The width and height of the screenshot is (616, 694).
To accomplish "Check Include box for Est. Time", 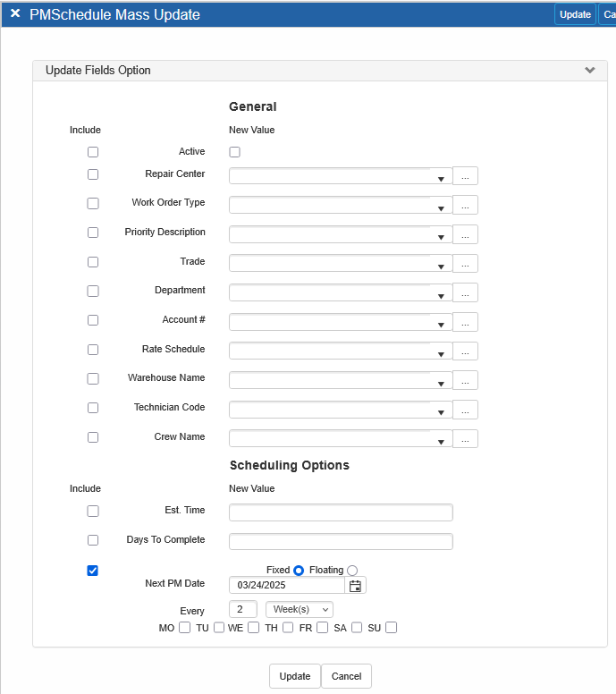I will pos(93,511).
